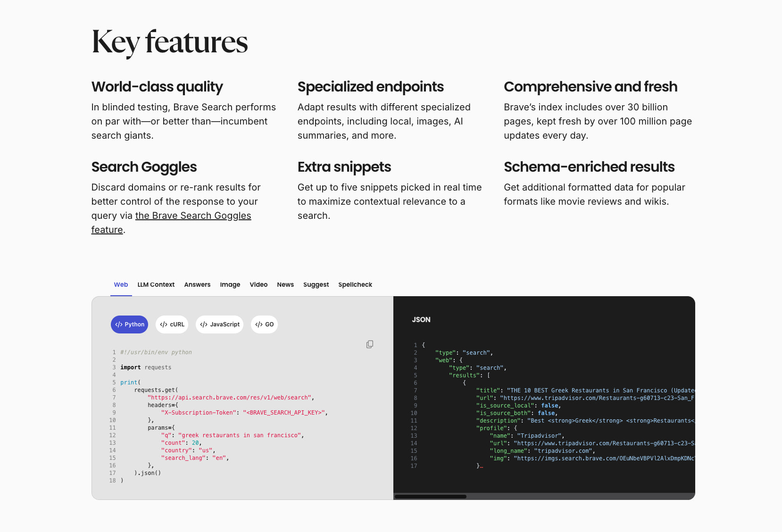The height and width of the screenshot is (532, 782).
Task: Click the "is_source_local": false JSON line
Action: click(519, 406)
